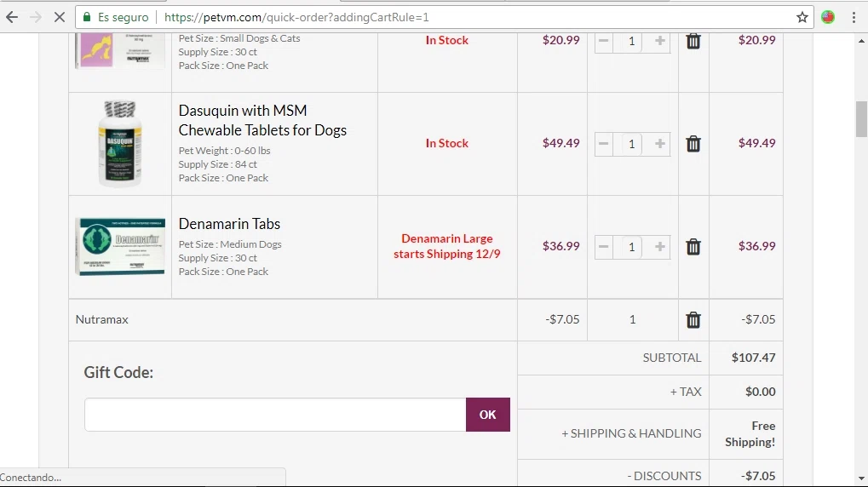Click the Dasuquin unit price $49.49
The width and height of the screenshot is (868, 487).
tap(560, 143)
